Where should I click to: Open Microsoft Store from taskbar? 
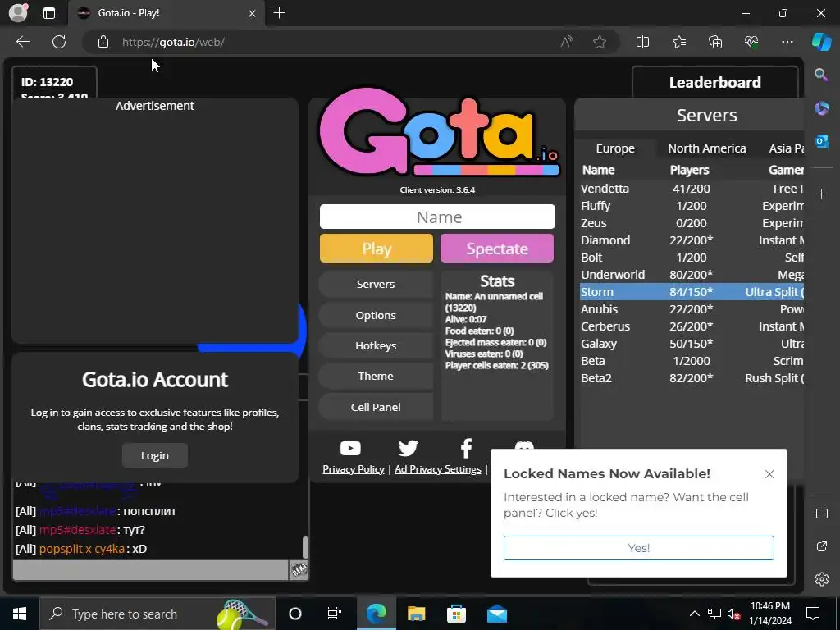click(456, 614)
